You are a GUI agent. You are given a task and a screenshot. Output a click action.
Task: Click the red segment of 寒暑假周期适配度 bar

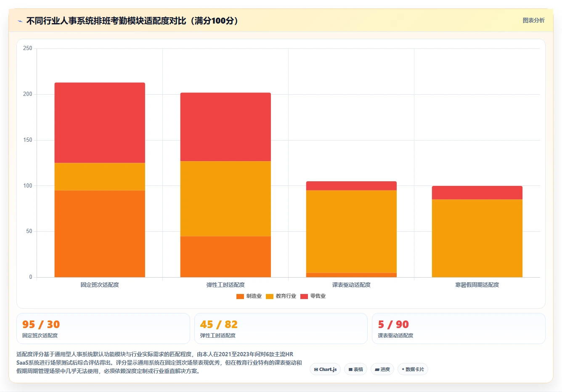click(477, 193)
